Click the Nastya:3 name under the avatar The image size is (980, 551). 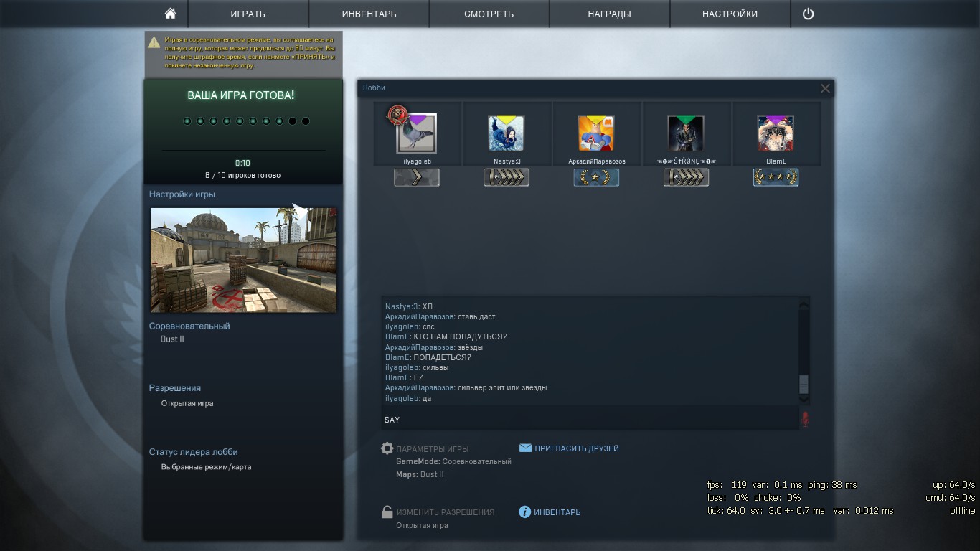point(507,161)
